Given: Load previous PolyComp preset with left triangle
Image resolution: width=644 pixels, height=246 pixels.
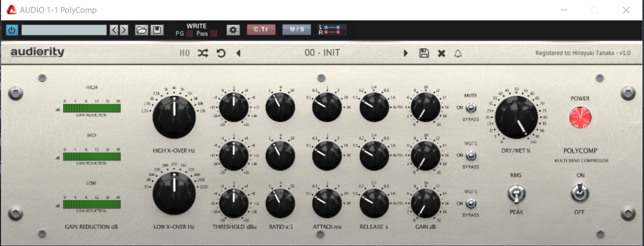Looking at the screenshot, I should click(x=238, y=53).
